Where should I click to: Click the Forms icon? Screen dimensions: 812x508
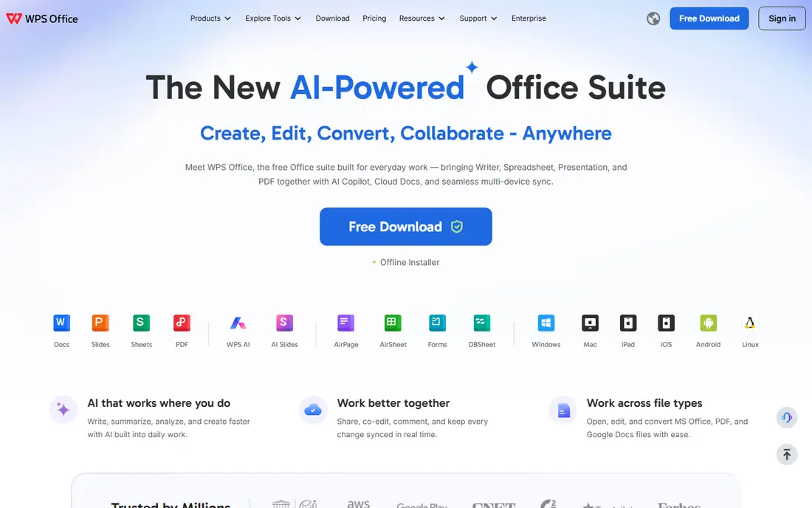coord(437,323)
